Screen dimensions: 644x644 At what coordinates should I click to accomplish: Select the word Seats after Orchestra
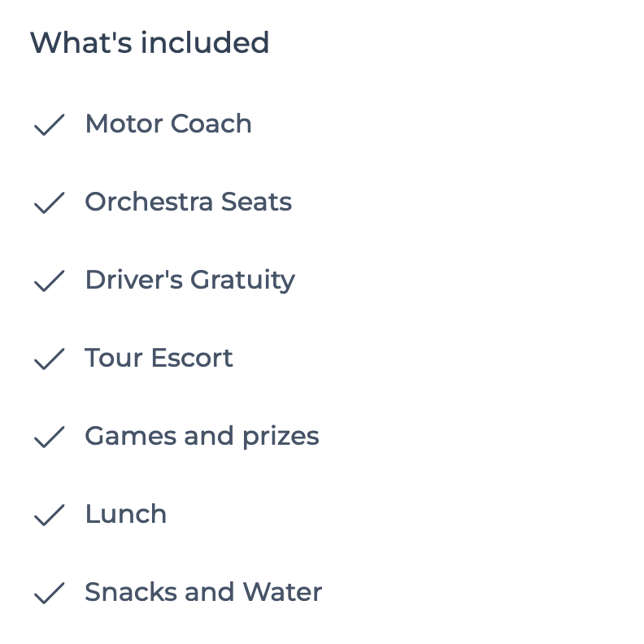point(257,202)
